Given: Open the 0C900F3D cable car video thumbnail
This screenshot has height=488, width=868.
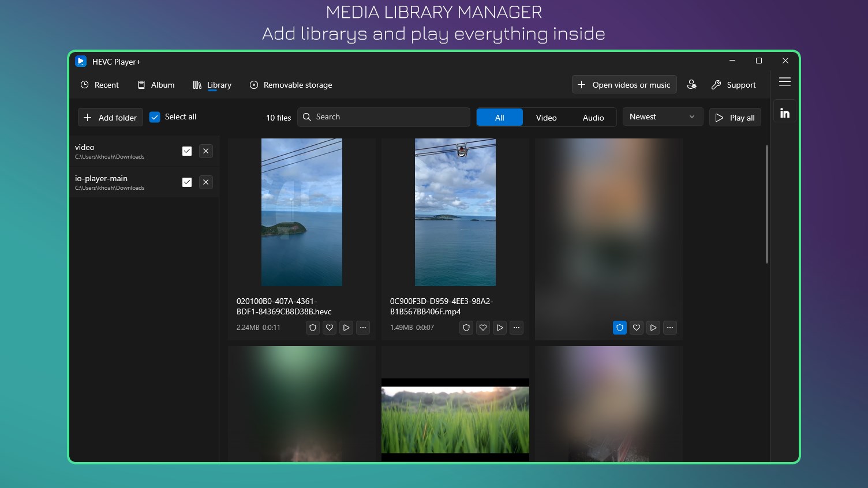Looking at the screenshot, I should coord(455,212).
